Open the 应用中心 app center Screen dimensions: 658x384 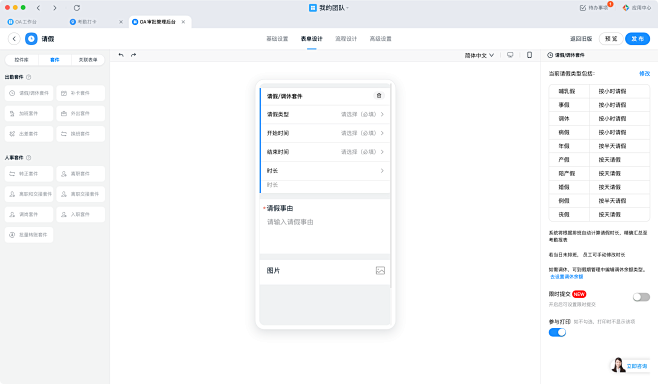(637, 8)
